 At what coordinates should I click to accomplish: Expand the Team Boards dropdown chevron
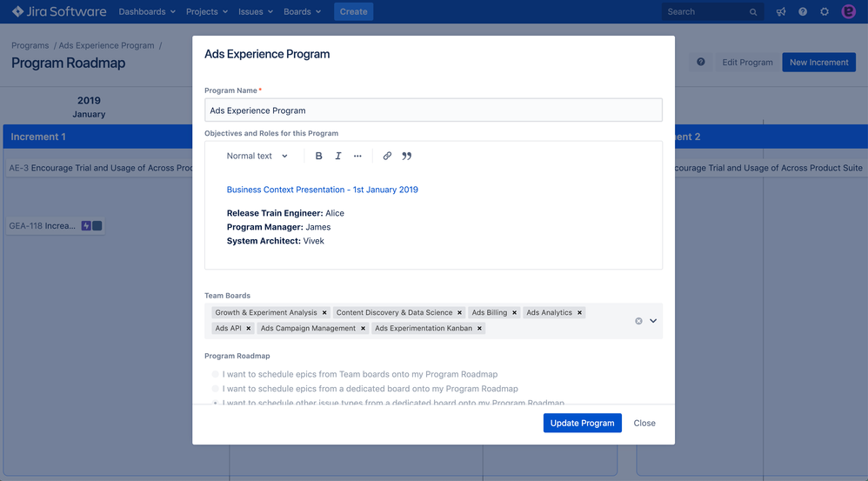click(653, 321)
